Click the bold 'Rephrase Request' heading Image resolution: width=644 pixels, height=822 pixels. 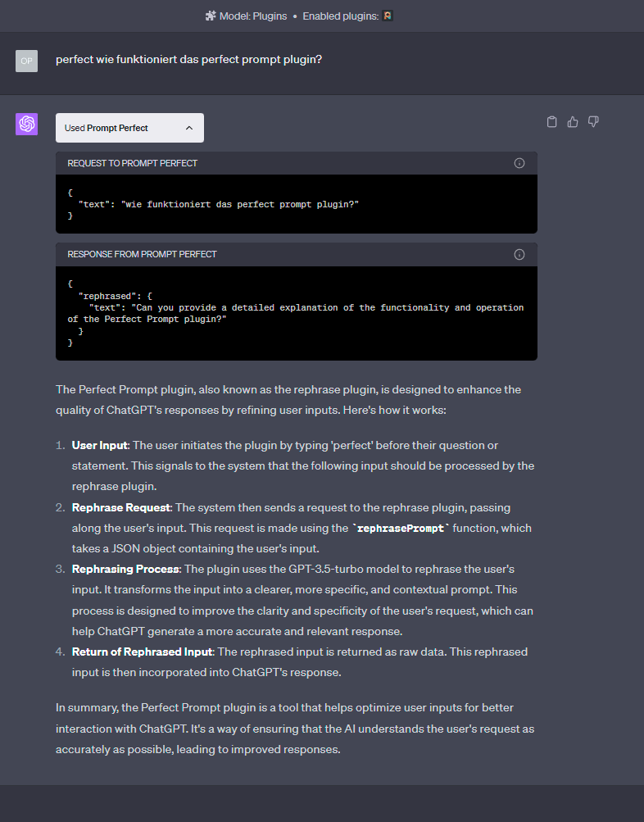121,507
